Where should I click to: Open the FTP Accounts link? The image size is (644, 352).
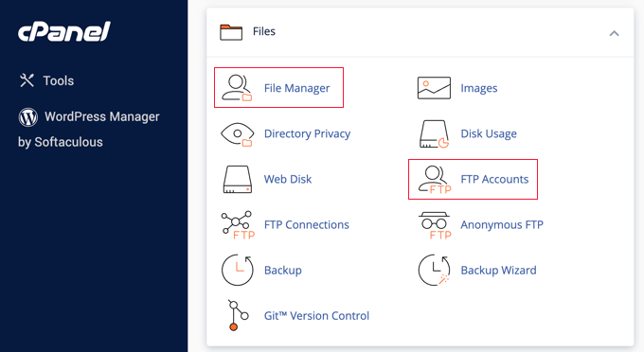494,179
